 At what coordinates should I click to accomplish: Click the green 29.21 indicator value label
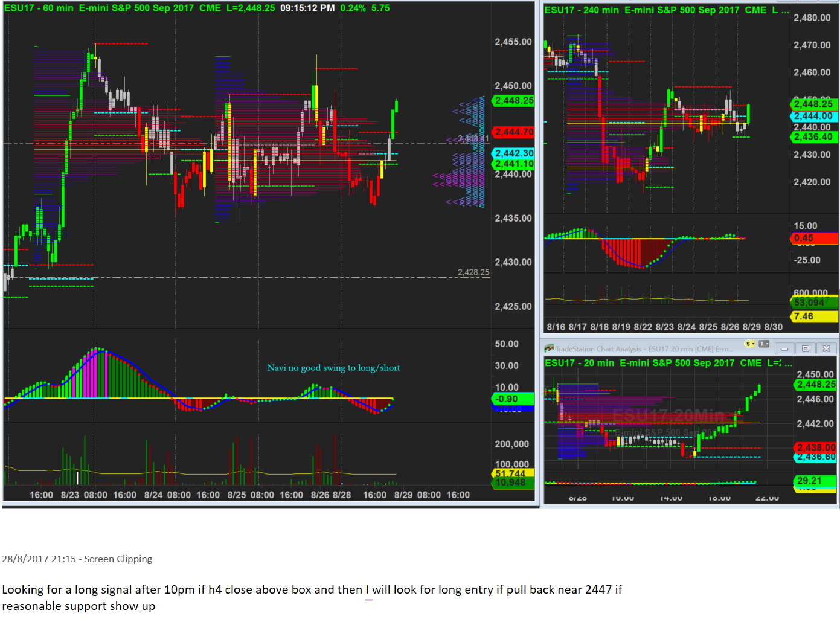point(816,481)
